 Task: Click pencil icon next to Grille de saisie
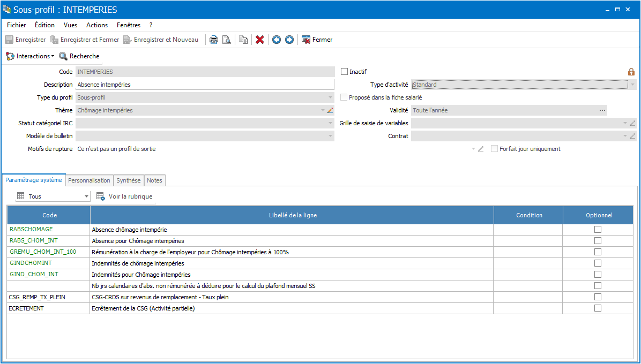632,123
